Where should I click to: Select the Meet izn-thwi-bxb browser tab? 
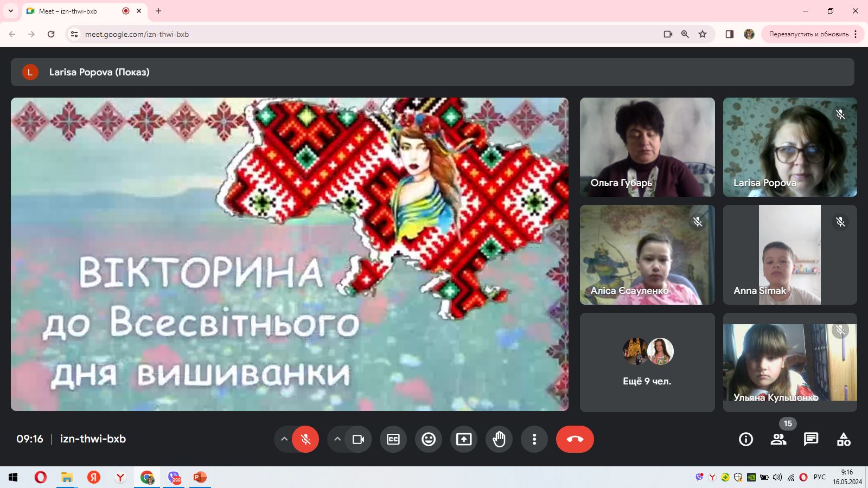[76, 11]
